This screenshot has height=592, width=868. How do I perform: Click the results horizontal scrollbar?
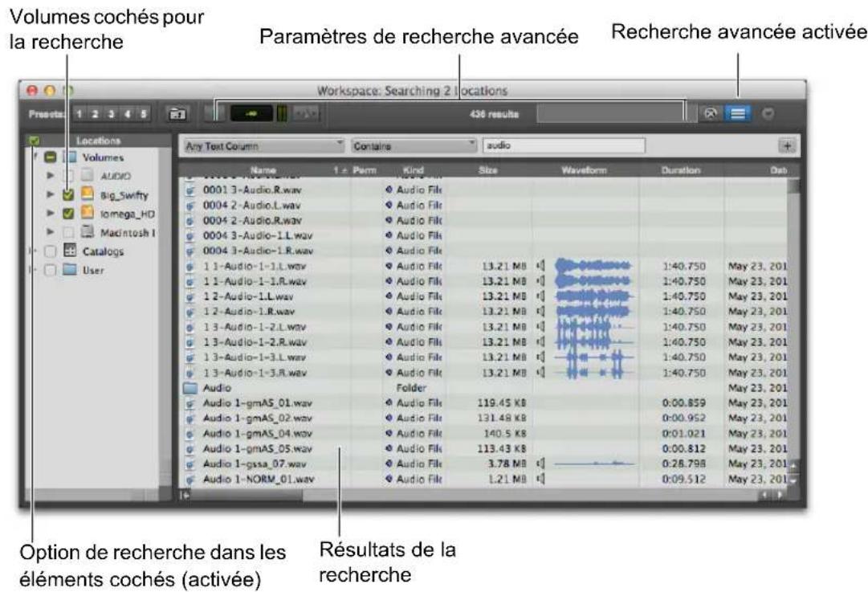[476, 495]
